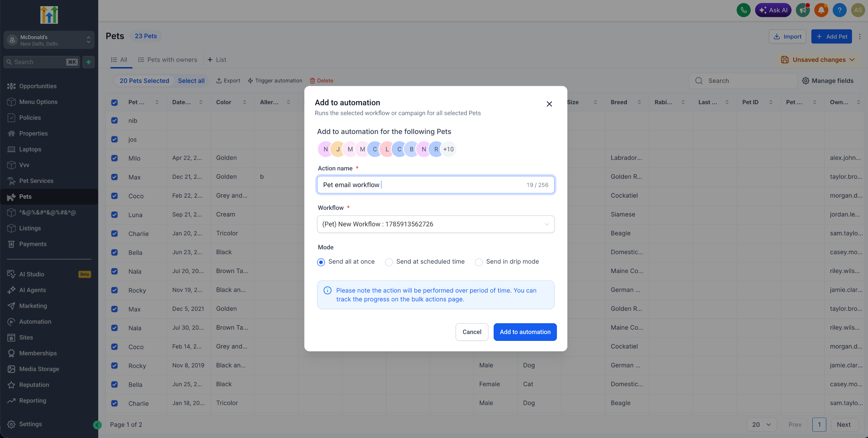
Task: Expand the Unsaved changes dropdown
Action: pyautogui.click(x=818, y=60)
